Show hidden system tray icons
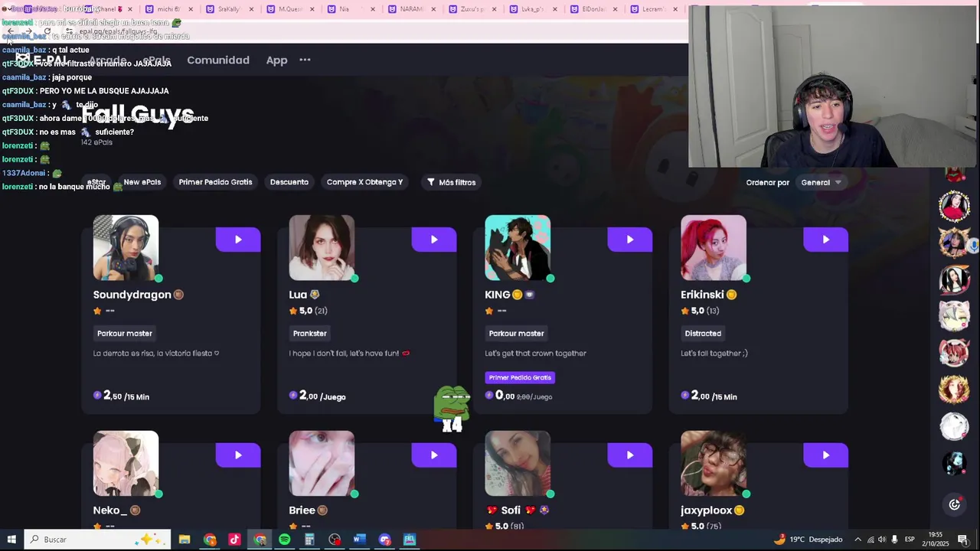Image resolution: width=980 pixels, height=551 pixels. (x=857, y=540)
